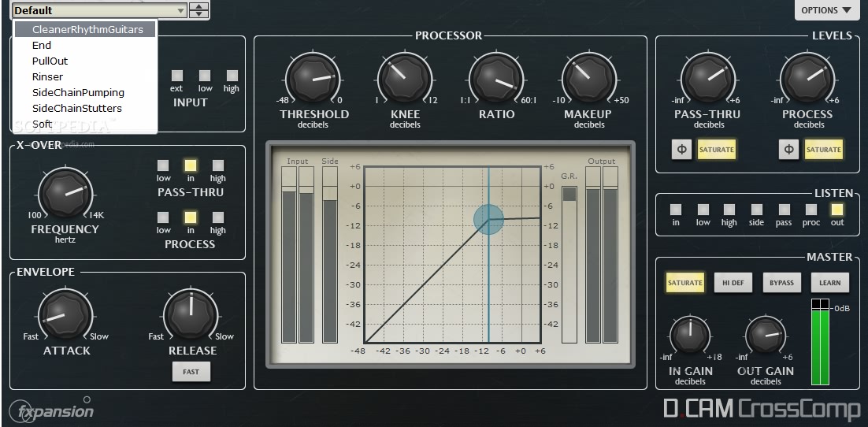This screenshot has height=427, width=868.
Task: Toggle SATURATE under PASS-THRU level
Action: [x=716, y=150]
